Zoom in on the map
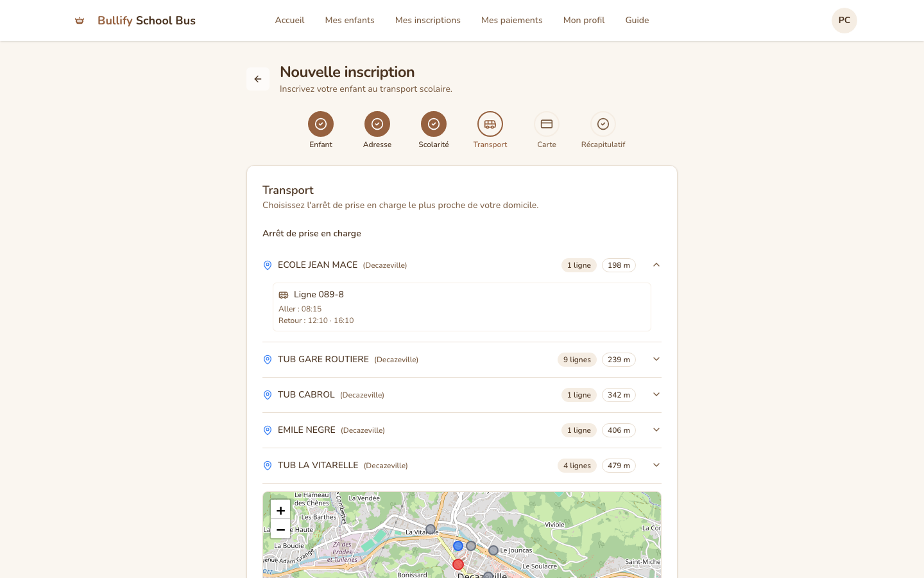 click(280, 511)
